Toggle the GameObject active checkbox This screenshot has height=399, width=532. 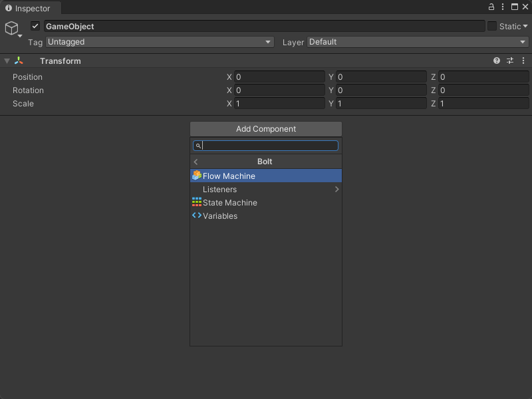36,27
